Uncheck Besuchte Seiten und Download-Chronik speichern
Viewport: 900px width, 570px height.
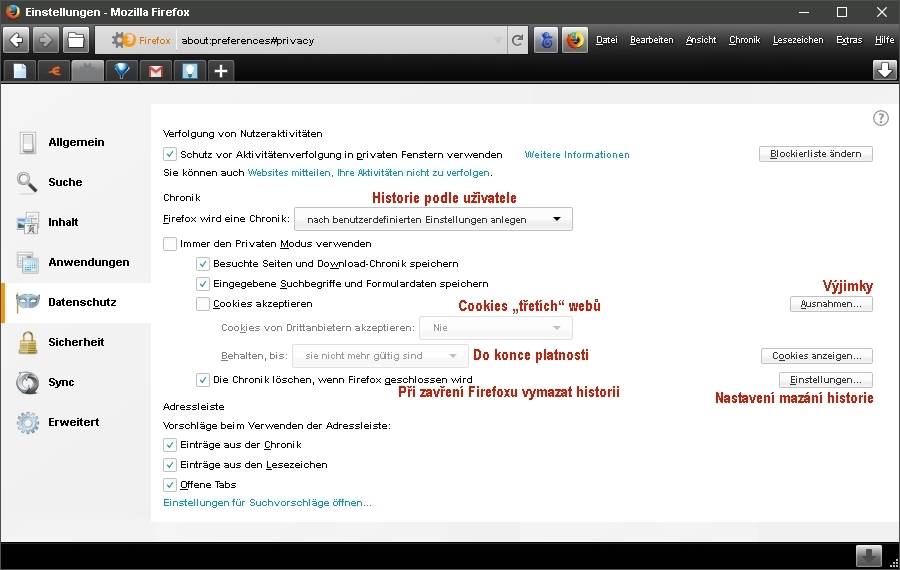click(203, 263)
